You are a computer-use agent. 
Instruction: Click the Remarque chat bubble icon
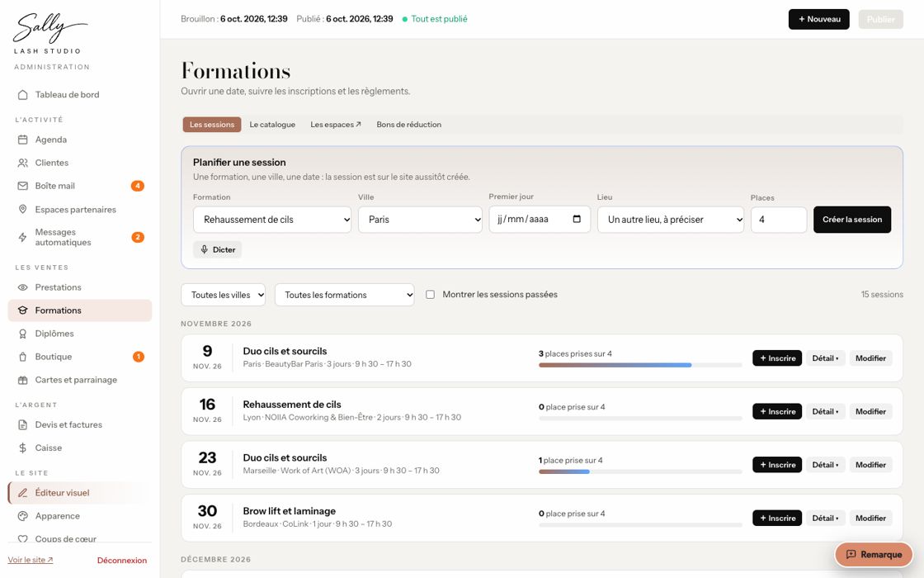click(x=851, y=554)
